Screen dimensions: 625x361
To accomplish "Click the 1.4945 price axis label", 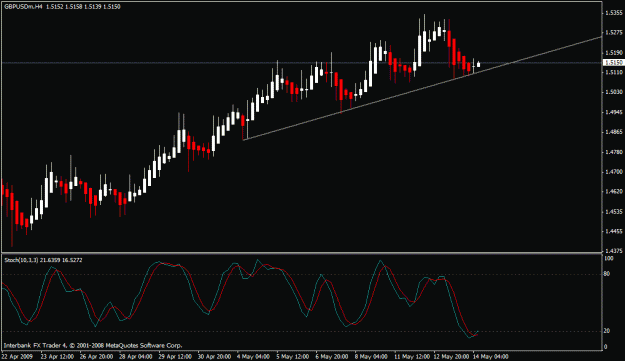I will click(x=614, y=112).
